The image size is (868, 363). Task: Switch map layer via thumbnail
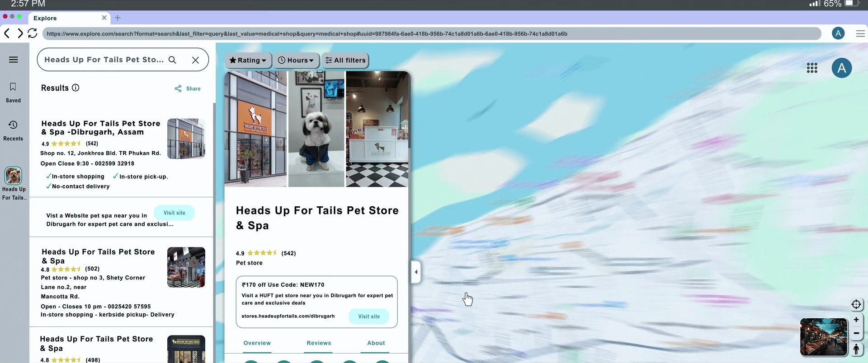[x=823, y=337]
